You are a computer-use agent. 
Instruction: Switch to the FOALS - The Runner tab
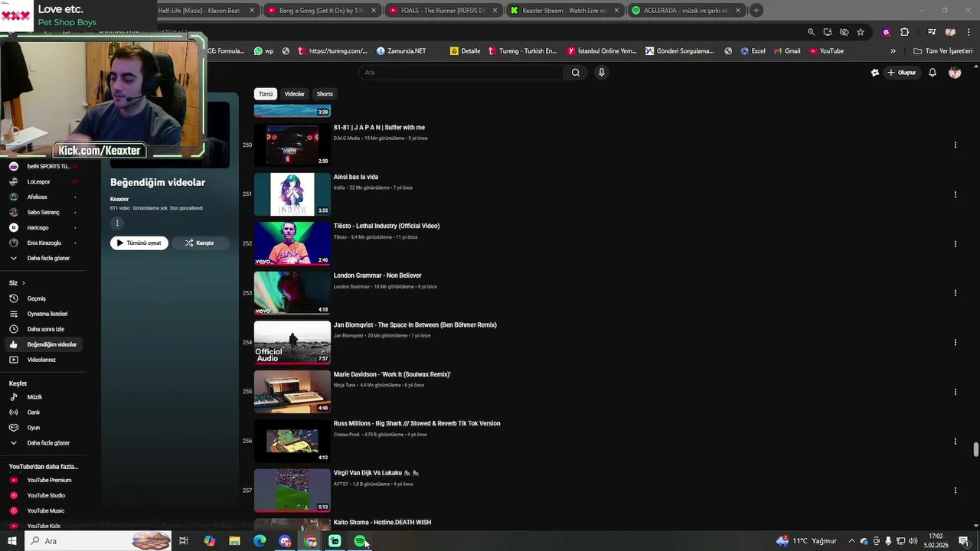(x=443, y=11)
